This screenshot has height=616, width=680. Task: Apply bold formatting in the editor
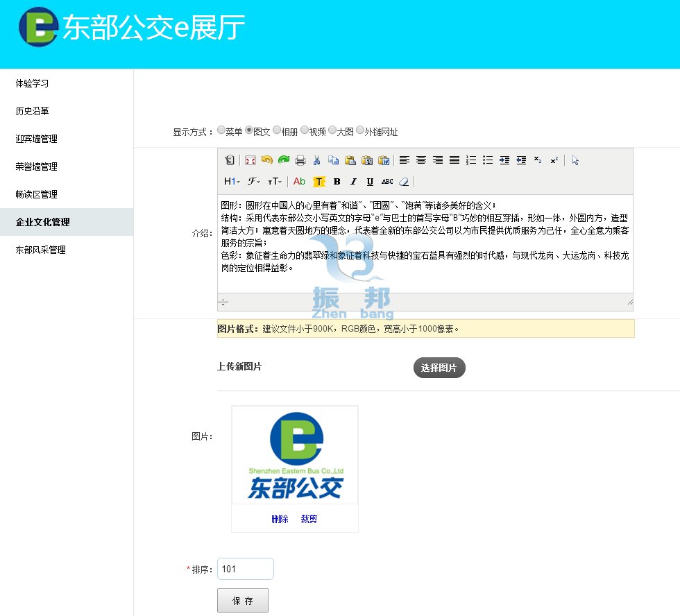point(337,182)
